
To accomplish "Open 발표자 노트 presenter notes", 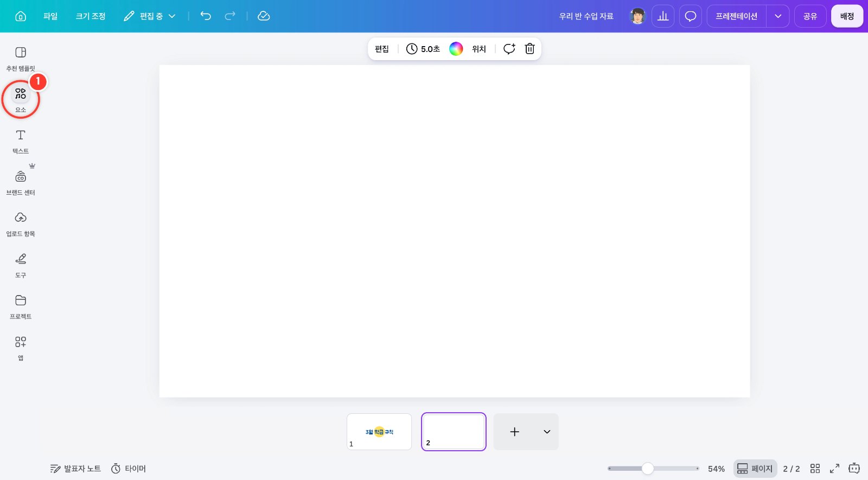I will click(75, 469).
